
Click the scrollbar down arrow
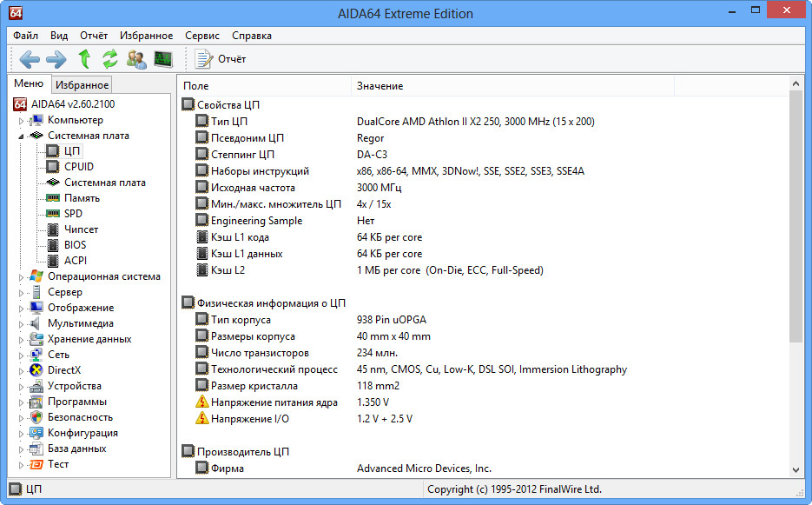click(795, 470)
